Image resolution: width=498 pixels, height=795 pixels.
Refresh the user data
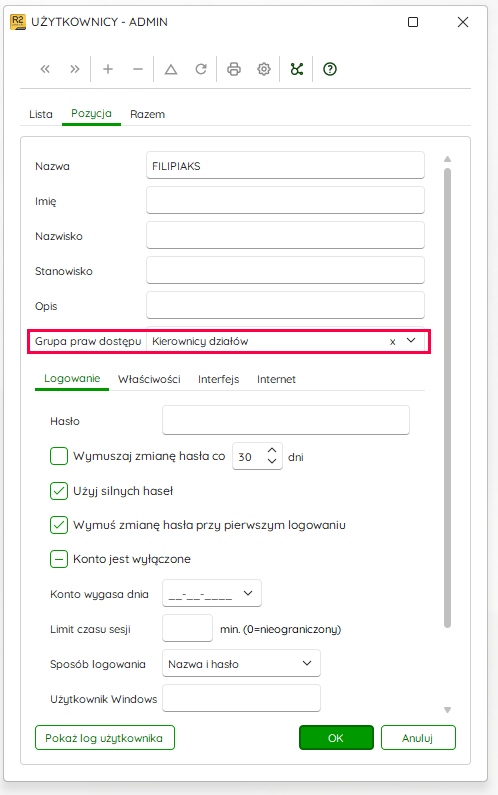201,69
